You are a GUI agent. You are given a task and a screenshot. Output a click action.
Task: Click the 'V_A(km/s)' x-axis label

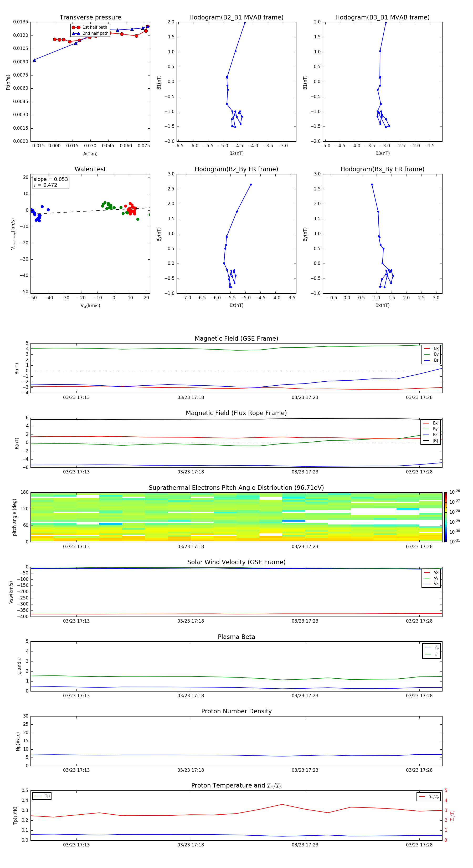coord(90,306)
